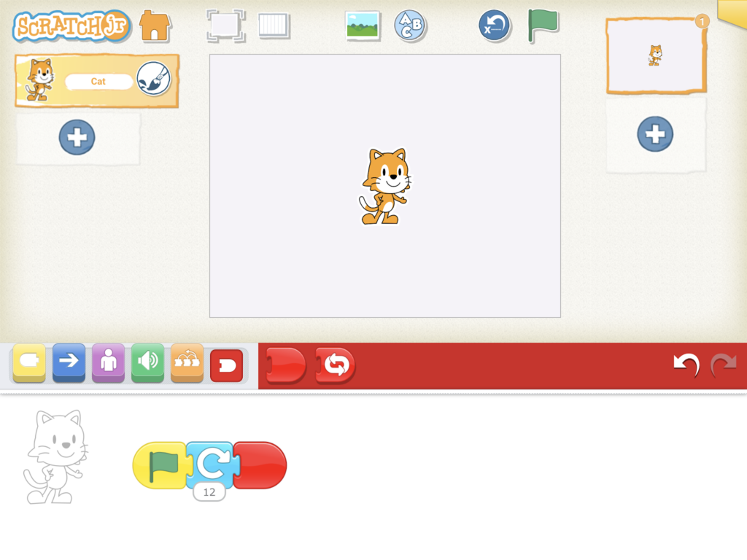Edit the number 12 on the script block
Viewport: 747px width, 560px height.
click(209, 492)
